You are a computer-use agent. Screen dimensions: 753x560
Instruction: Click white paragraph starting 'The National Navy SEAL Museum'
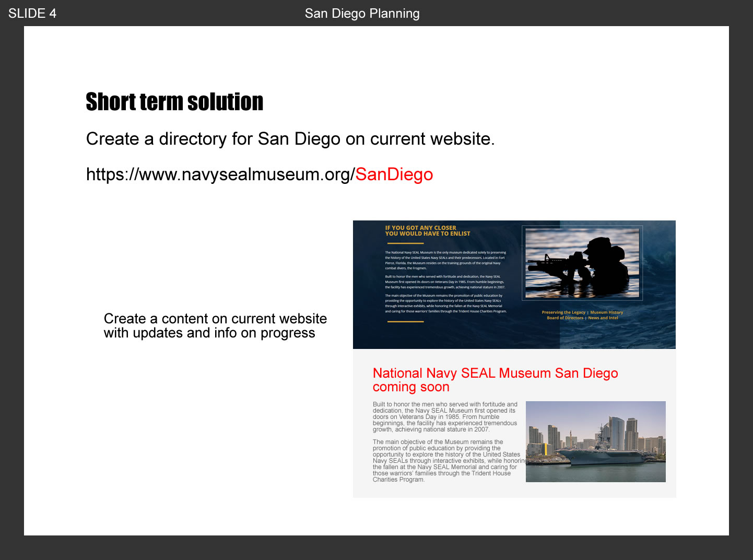pyautogui.click(x=445, y=260)
